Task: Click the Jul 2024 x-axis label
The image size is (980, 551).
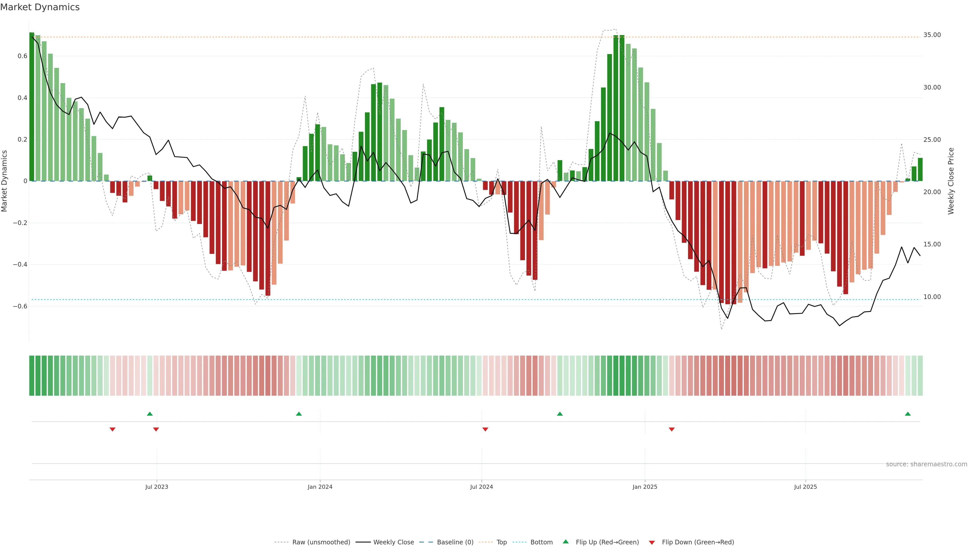Action: pos(481,487)
